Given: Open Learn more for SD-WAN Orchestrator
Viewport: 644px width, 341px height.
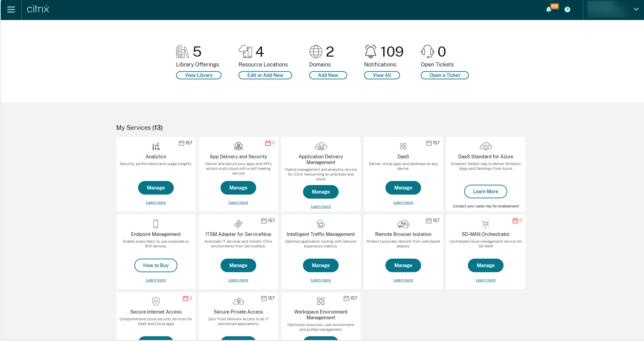Looking at the screenshot, I should point(486,280).
